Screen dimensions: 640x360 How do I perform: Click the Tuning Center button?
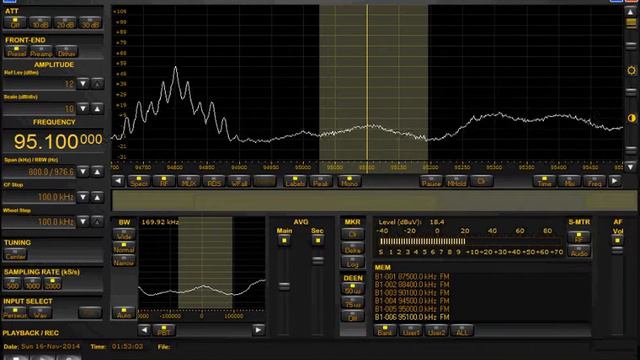pyautogui.click(x=16, y=255)
